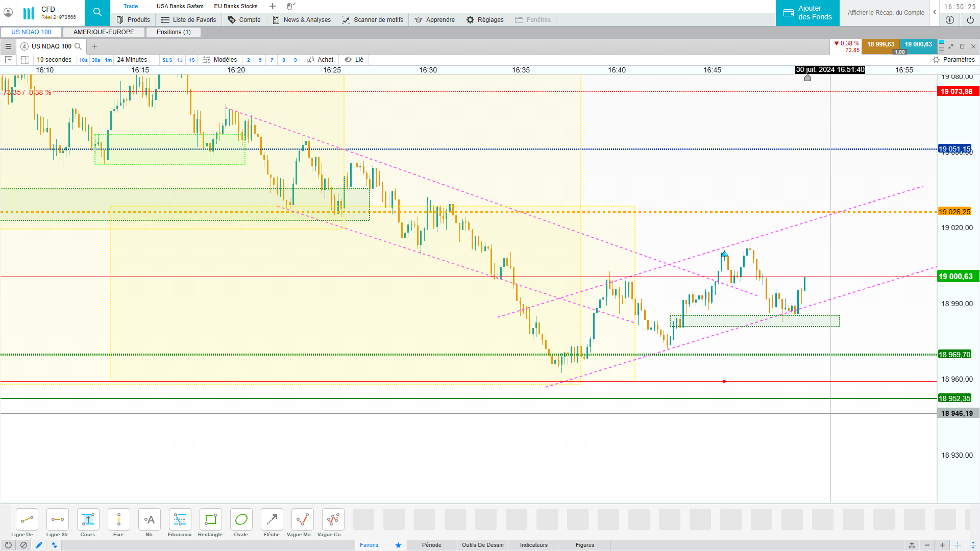
Task: Toggle the blue pencil drawing mode
Action: 39,545
